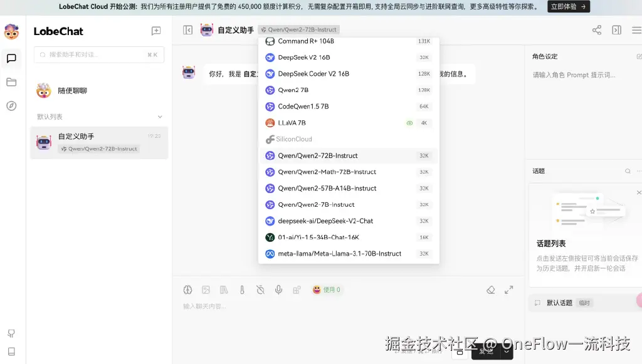Open the model tag dropdown in header

299,29
